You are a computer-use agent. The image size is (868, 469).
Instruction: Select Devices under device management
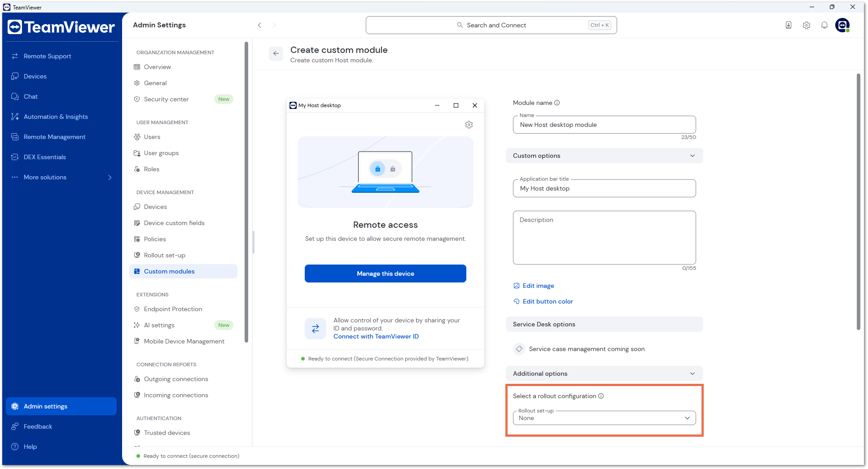pos(183,207)
